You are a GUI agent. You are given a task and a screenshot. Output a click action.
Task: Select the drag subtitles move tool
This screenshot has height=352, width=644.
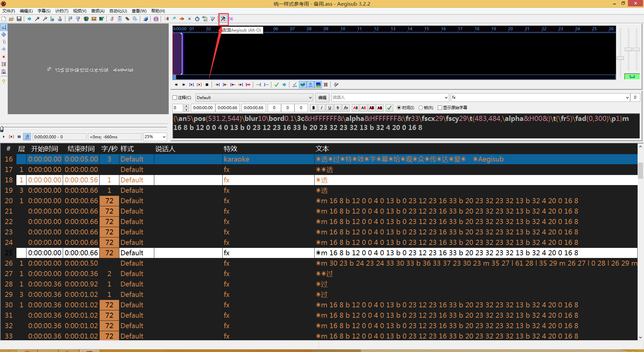pyautogui.click(x=4, y=35)
